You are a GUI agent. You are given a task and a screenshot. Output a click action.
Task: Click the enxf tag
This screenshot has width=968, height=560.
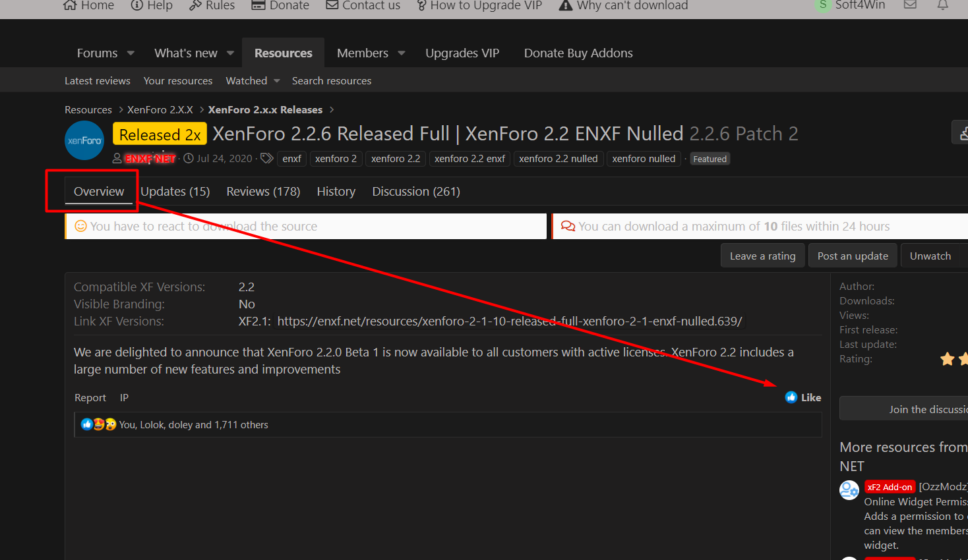pos(291,159)
